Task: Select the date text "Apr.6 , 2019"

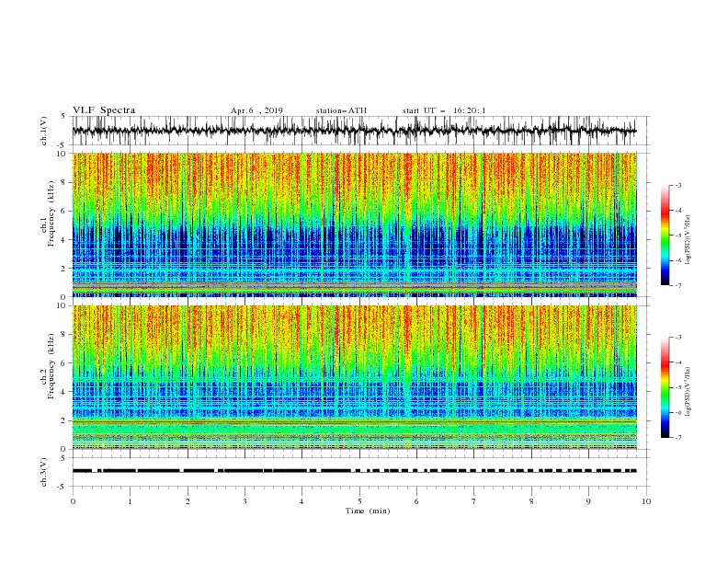Action: click(256, 110)
